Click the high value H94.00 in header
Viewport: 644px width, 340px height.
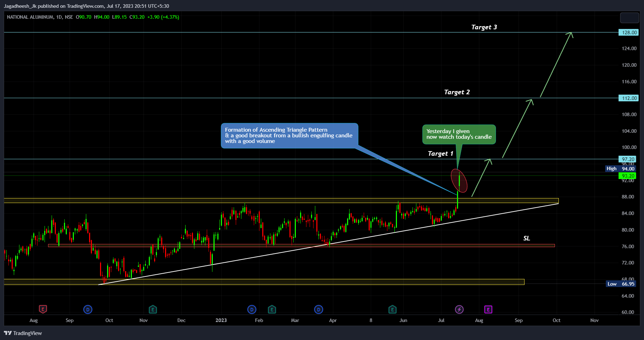[x=102, y=17]
